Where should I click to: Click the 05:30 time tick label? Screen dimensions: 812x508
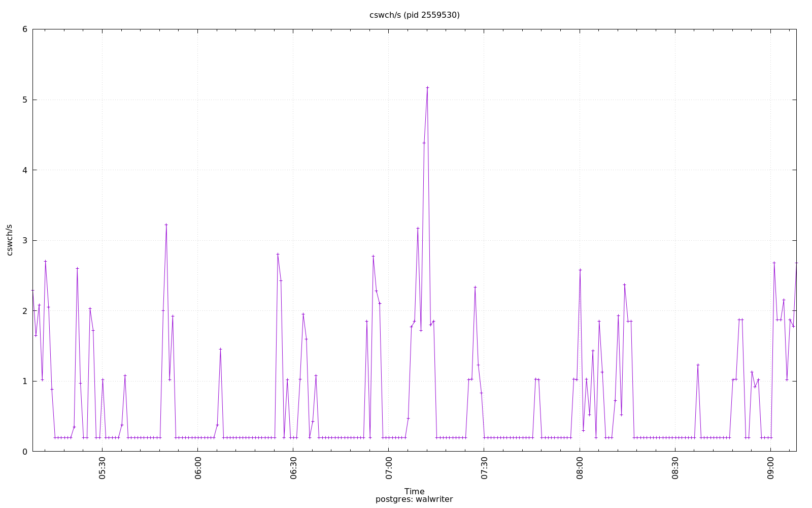pos(103,469)
